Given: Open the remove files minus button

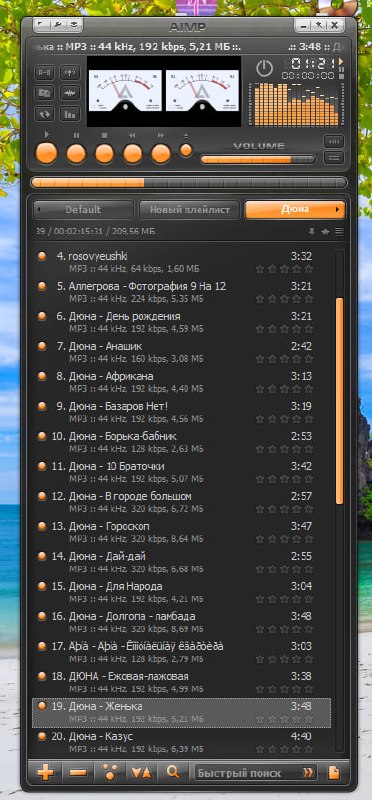Looking at the screenshot, I should (77, 772).
